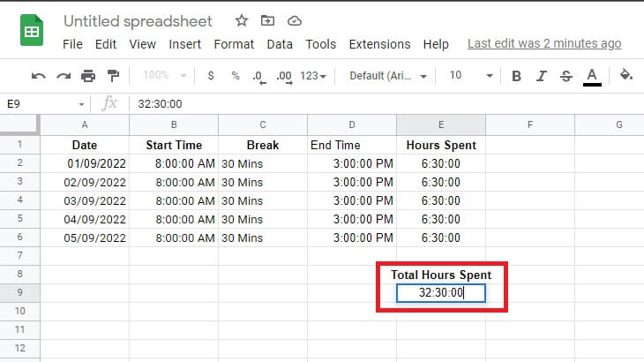644x362 pixels.
Task: Open fill color picker
Action: 626,75
